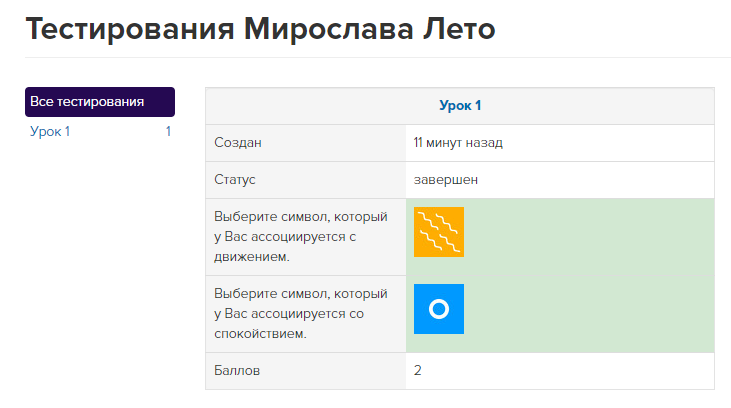Viewport: 731px width, 408px height.
Task: Click the calmness association question text
Action: point(301,313)
